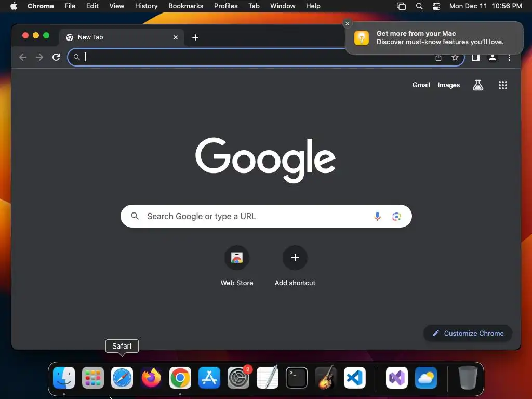
Task: Open the Gmail link
Action: tap(421, 85)
